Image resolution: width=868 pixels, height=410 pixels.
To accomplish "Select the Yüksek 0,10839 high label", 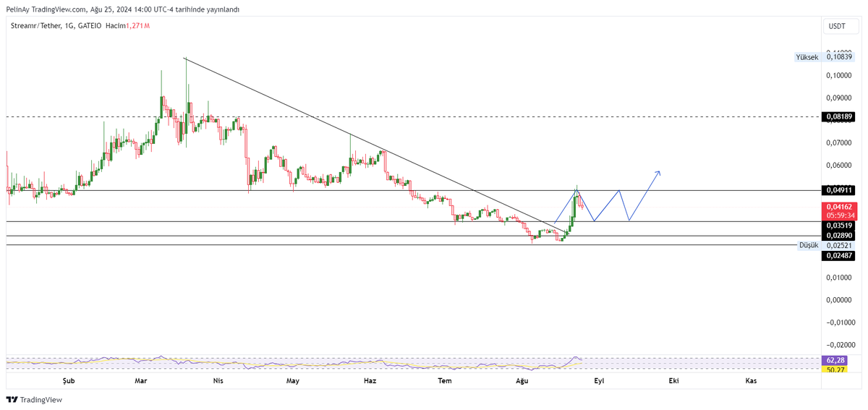I will click(825, 57).
